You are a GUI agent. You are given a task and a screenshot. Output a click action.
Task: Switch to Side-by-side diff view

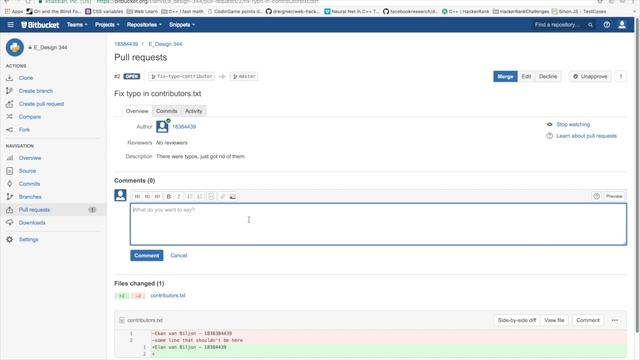pos(517,320)
